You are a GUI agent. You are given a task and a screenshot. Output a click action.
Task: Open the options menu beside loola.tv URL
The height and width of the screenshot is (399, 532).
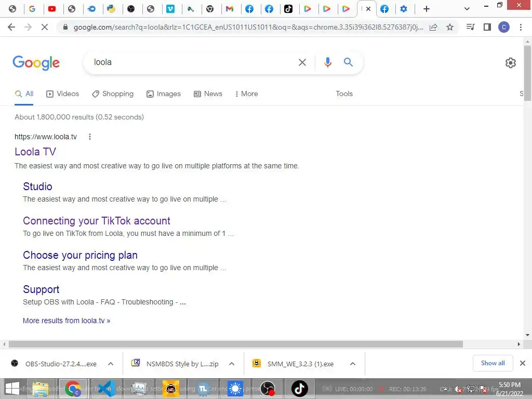[x=89, y=137]
